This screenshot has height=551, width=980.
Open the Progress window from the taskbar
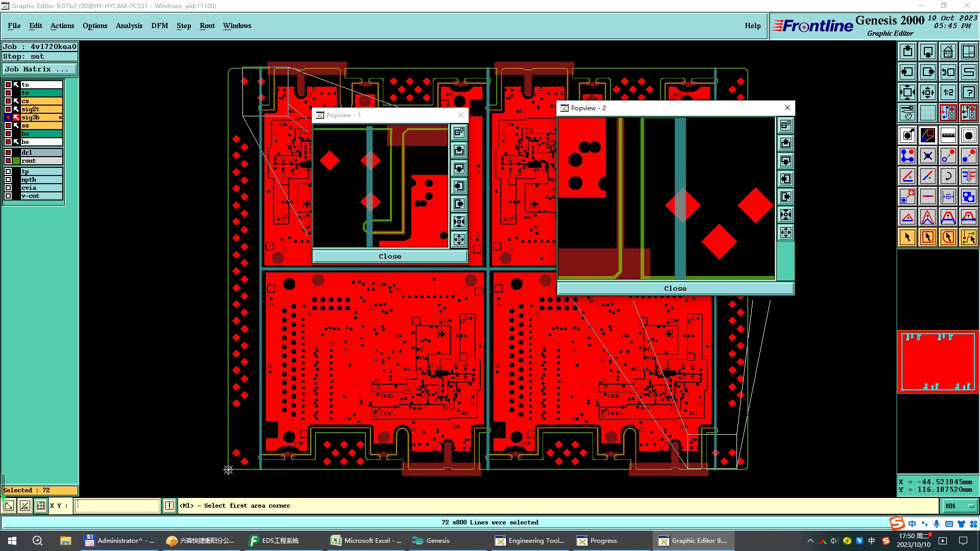coord(611,541)
